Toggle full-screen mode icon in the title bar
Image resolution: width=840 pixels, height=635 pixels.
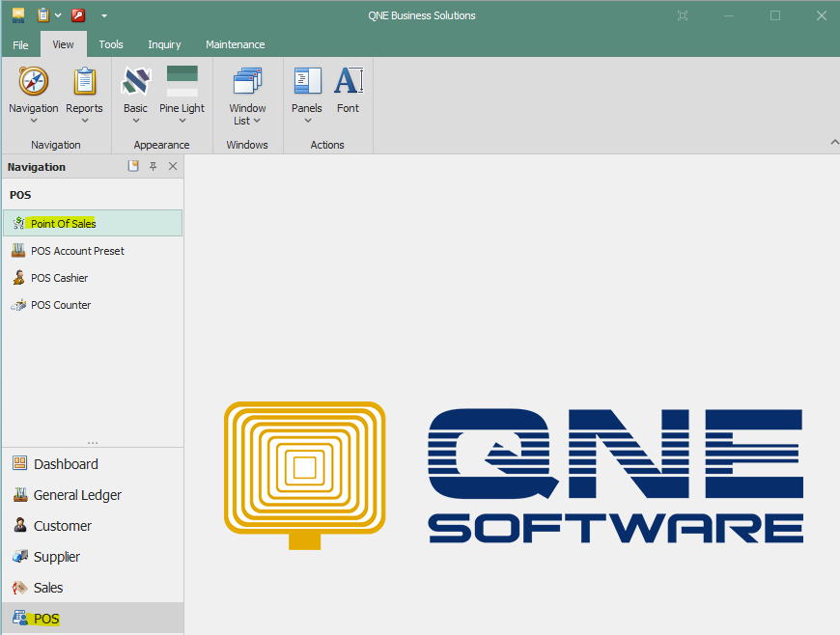coord(683,15)
